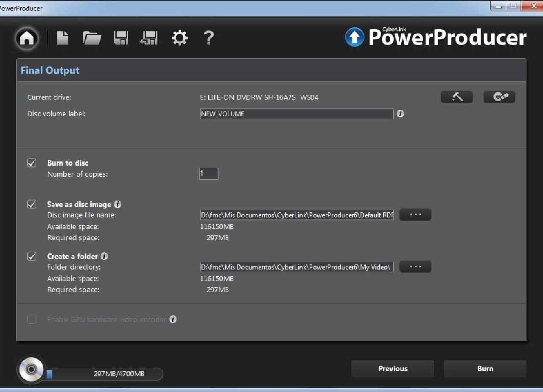Open burning configuration hammer button
The image size is (543, 392).
[457, 97]
